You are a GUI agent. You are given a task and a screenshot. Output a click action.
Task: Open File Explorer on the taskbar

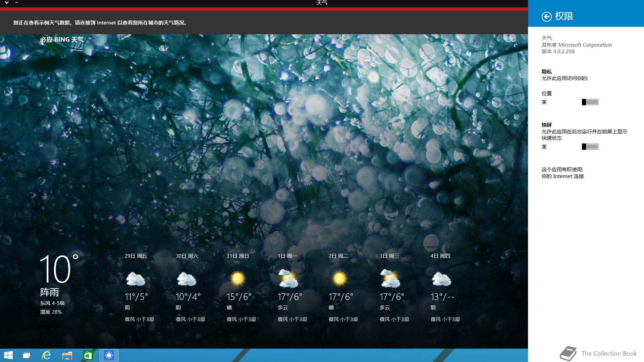pyautogui.click(x=67, y=355)
